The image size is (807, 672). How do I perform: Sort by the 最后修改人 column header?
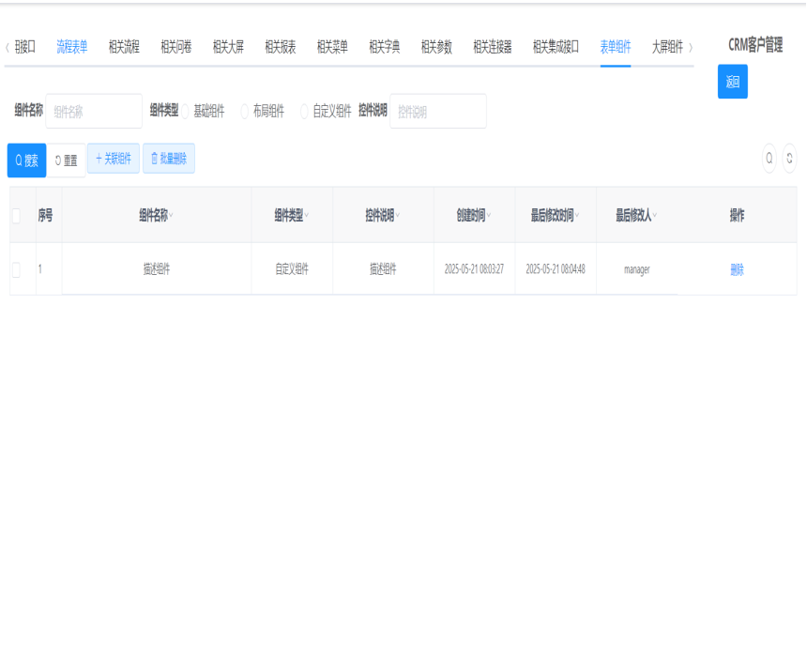pyautogui.click(x=635, y=216)
